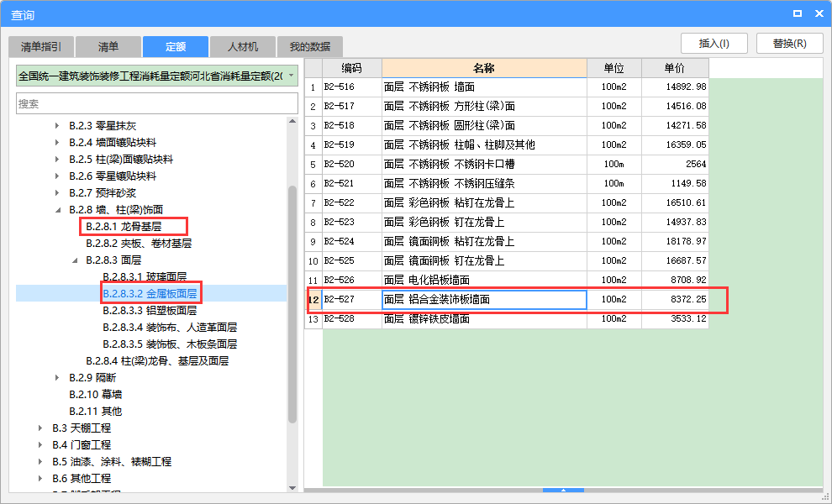Image resolution: width=832 pixels, height=504 pixels.
Task: Expand the B.2.9 隔断 node
Action: [57, 378]
